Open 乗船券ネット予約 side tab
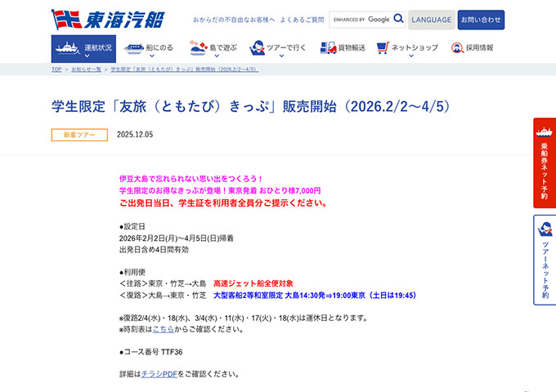 pos(545,163)
